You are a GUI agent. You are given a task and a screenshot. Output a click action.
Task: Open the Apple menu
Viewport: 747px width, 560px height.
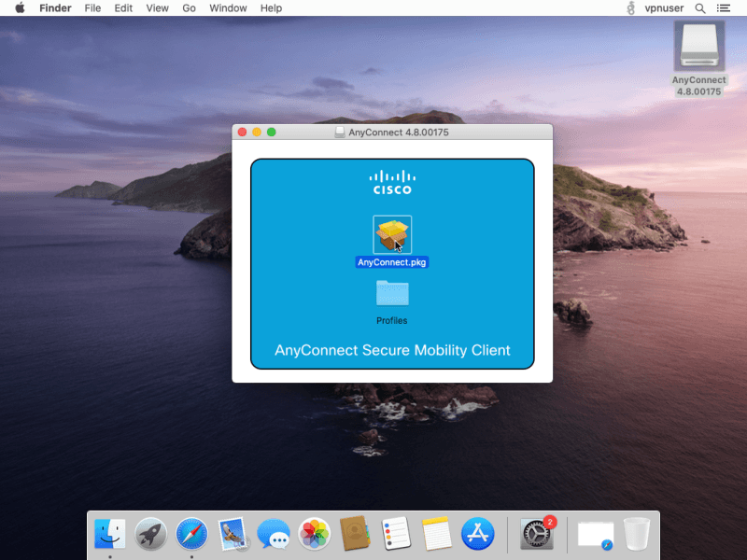pyautogui.click(x=20, y=8)
